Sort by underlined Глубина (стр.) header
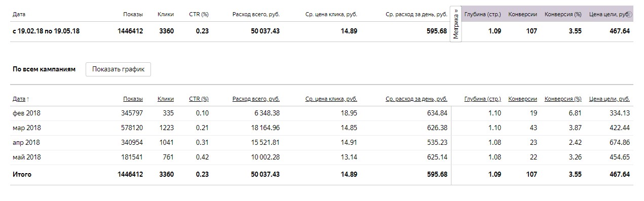Viewport: 644px width, 201px height. [482, 99]
